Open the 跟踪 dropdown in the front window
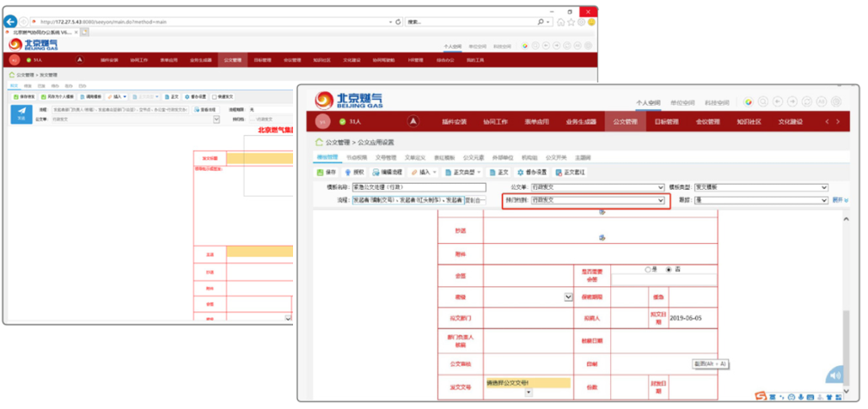The height and width of the screenshot is (409, 868). (x=761, y=200)
